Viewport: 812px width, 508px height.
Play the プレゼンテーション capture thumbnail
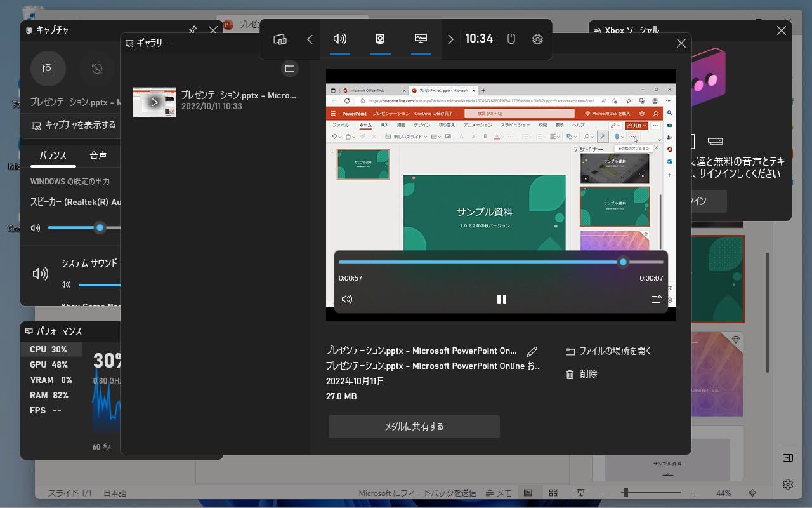click(154, 102)
